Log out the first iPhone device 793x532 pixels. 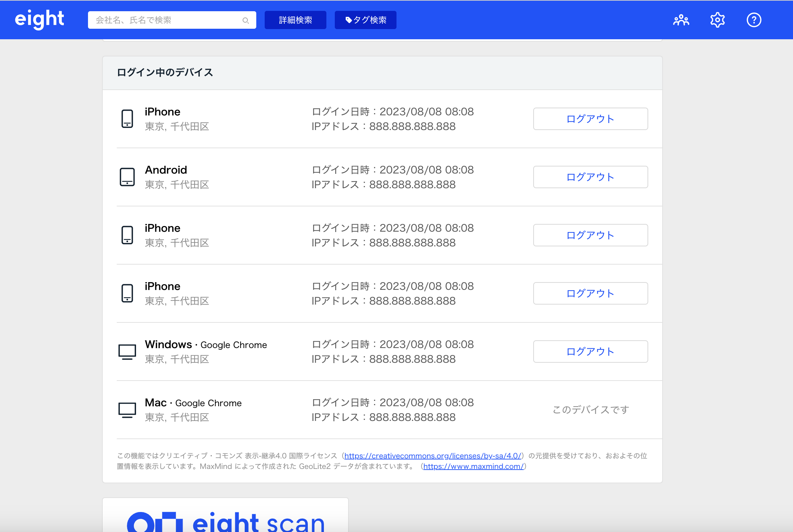click(590, 119)
